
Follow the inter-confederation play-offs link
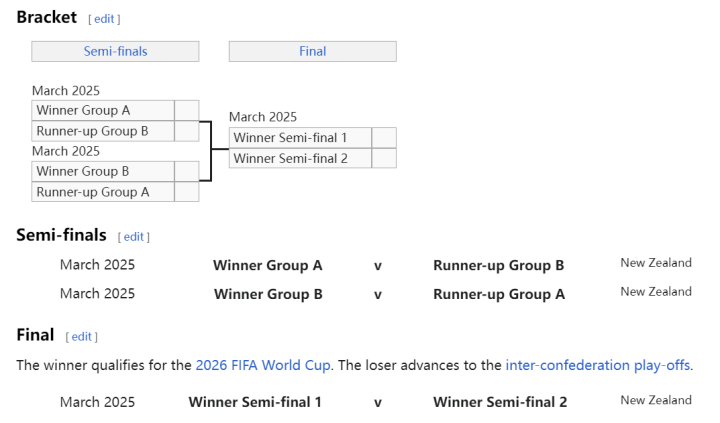[597, 365]
